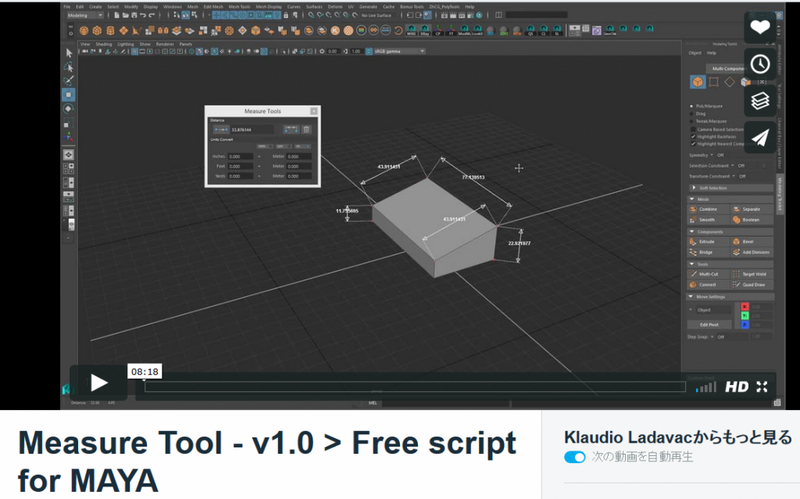This screenshot has height=499, width=800.
Task: Collapse the Components section
Action: 730,232
